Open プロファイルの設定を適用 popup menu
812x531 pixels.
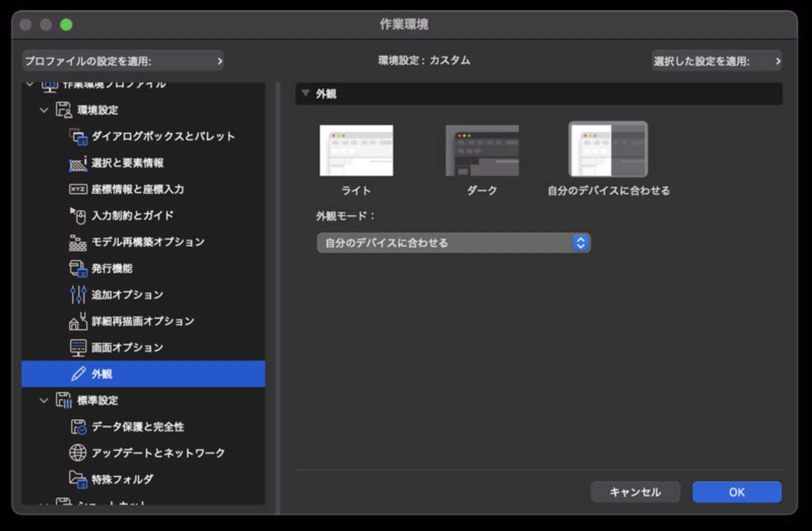pos(123,61)
